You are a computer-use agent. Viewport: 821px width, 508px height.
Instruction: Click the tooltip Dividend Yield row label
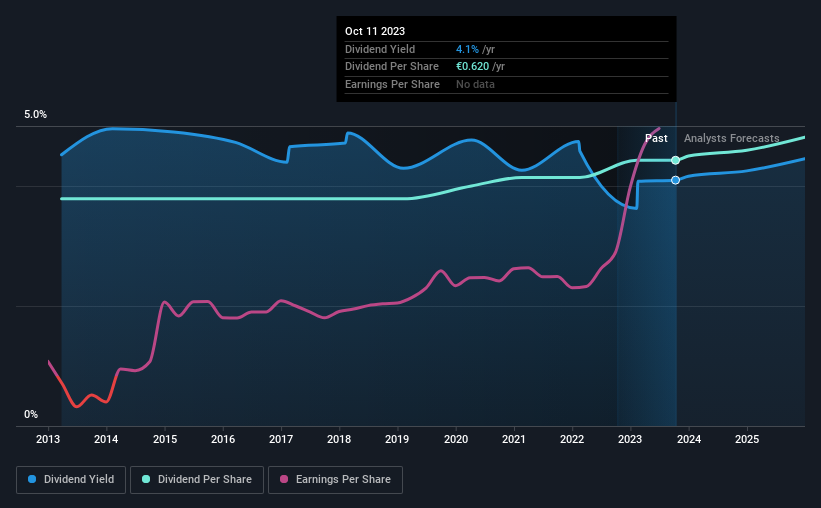[x=380, y=49]
